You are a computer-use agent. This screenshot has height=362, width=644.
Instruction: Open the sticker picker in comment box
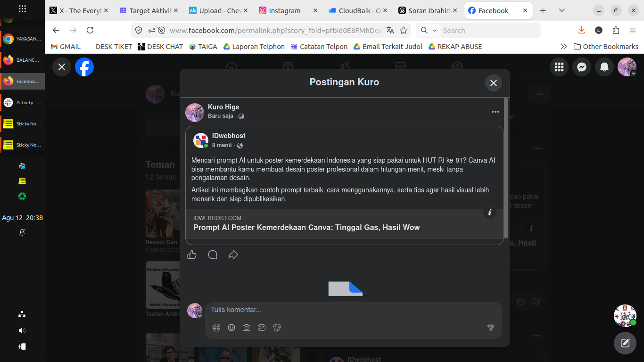tap(277, 328)
